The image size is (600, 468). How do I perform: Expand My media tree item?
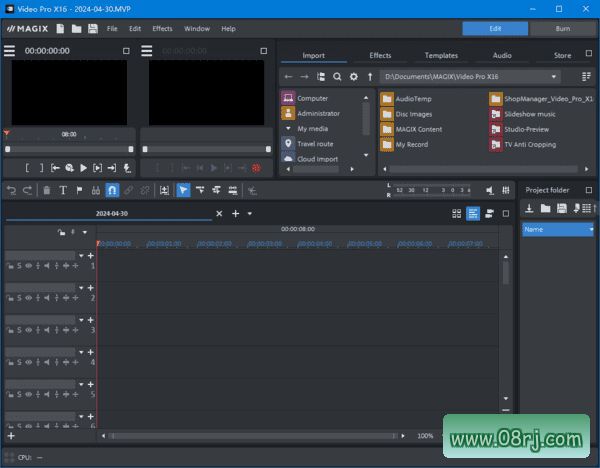(x=288, y=129)
